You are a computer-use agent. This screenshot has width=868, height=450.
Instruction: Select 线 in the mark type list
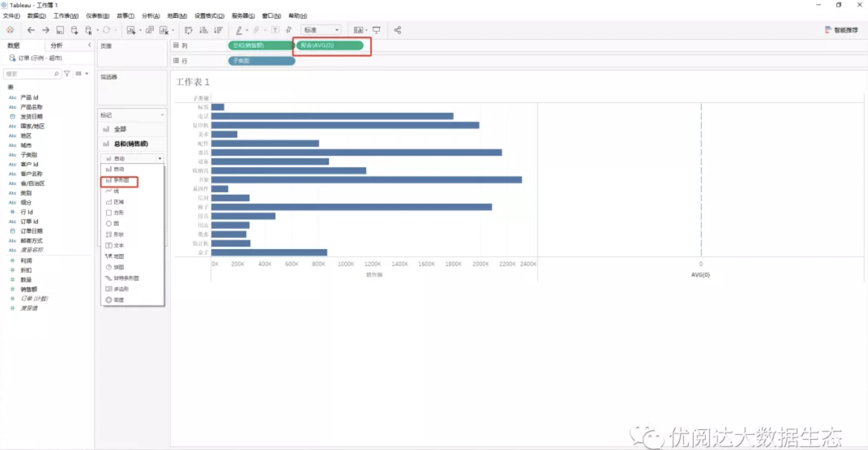point(132,191)
